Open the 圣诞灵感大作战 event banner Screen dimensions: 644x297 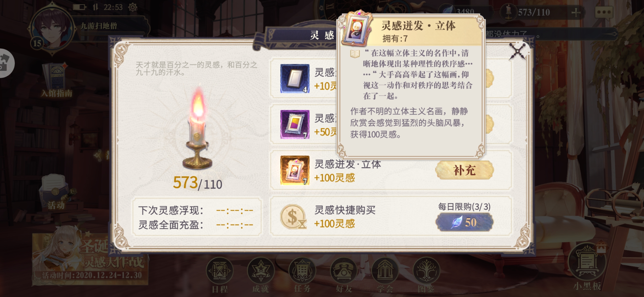tap(90, 258)
